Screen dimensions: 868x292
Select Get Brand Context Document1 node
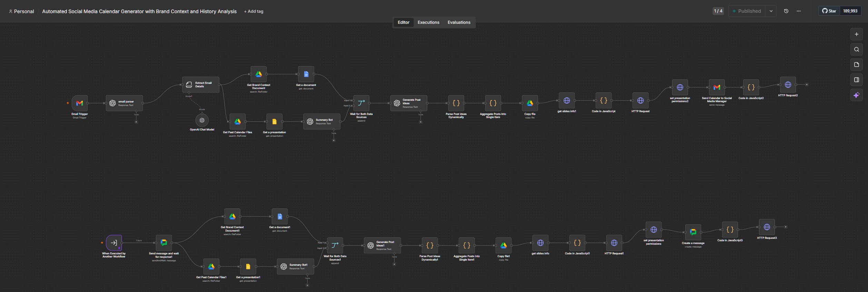point(232,216)
